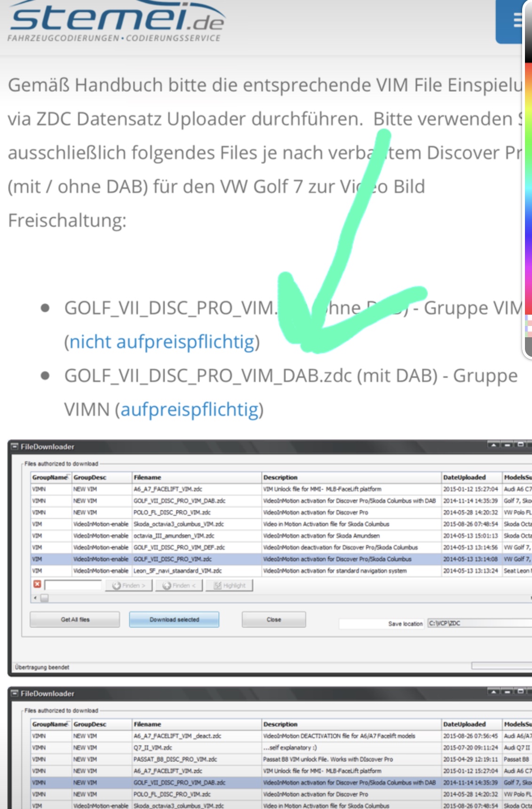Sort by Filename in second FileDownloader window

pos(197,724)
